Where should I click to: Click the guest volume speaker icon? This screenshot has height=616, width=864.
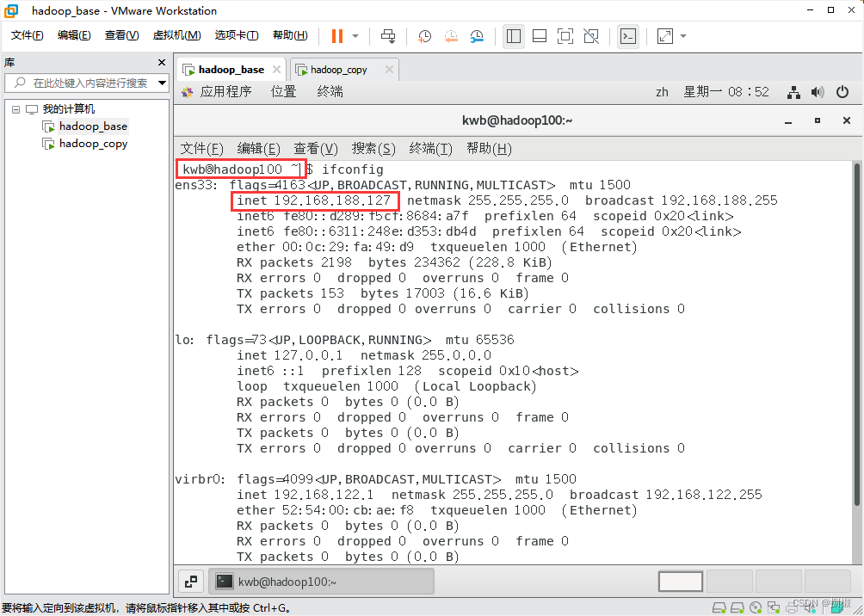point(818,92)
